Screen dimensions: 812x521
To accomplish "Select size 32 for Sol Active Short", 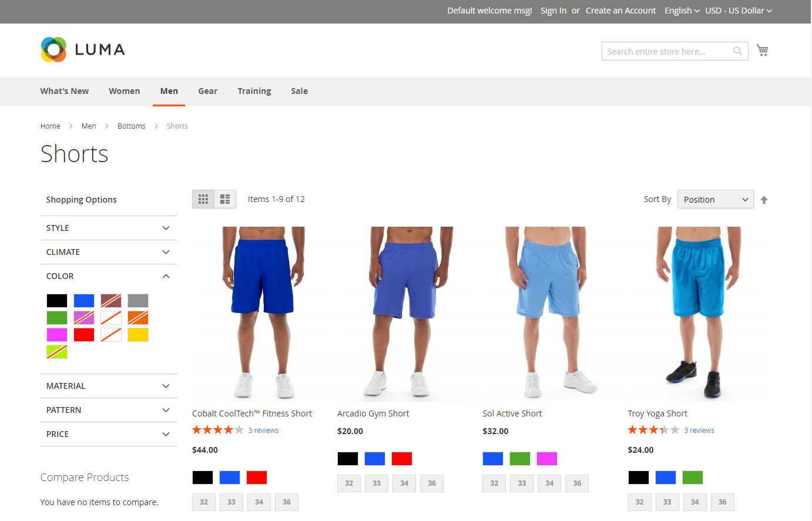I will click(x=494, y=483).
